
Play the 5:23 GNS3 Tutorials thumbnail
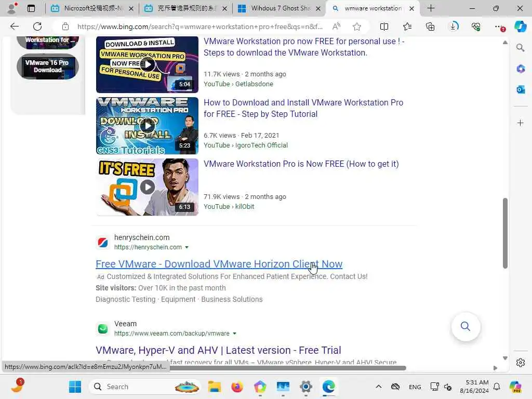tap(147, 126)
